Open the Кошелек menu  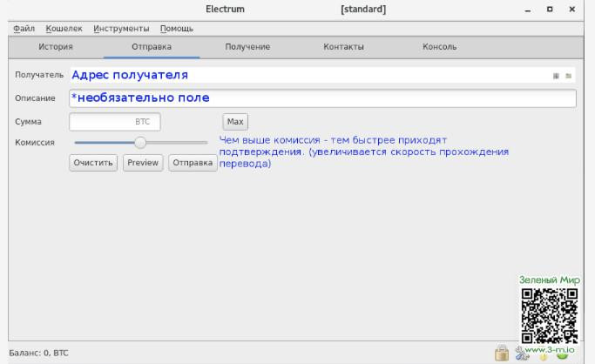[x=63, y=29]
